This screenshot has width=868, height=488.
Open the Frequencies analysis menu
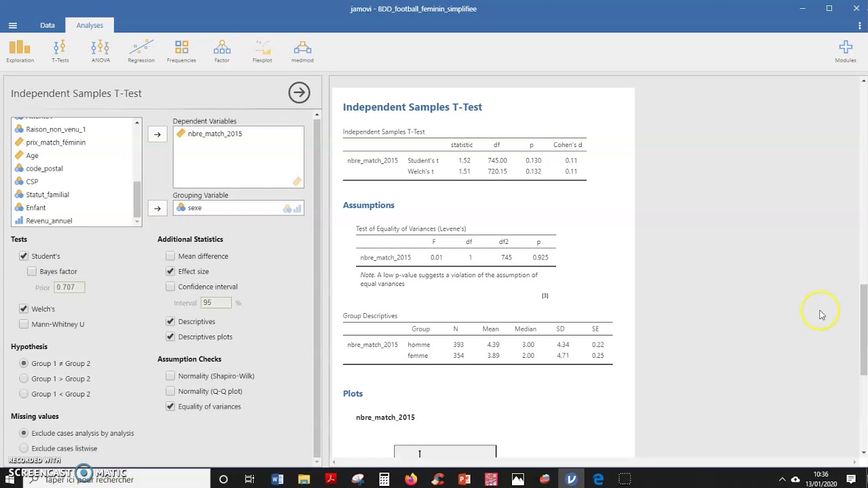(181, 51)
